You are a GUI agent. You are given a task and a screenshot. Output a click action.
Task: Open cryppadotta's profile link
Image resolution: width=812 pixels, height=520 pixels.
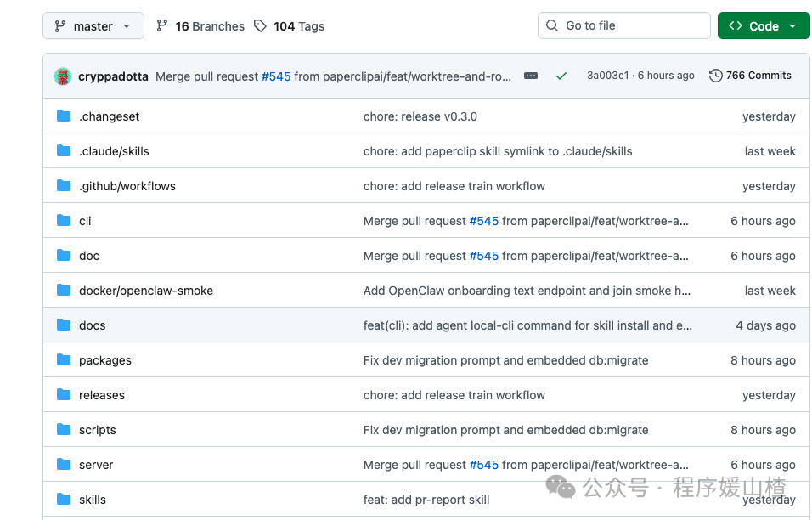click(112, 76)
